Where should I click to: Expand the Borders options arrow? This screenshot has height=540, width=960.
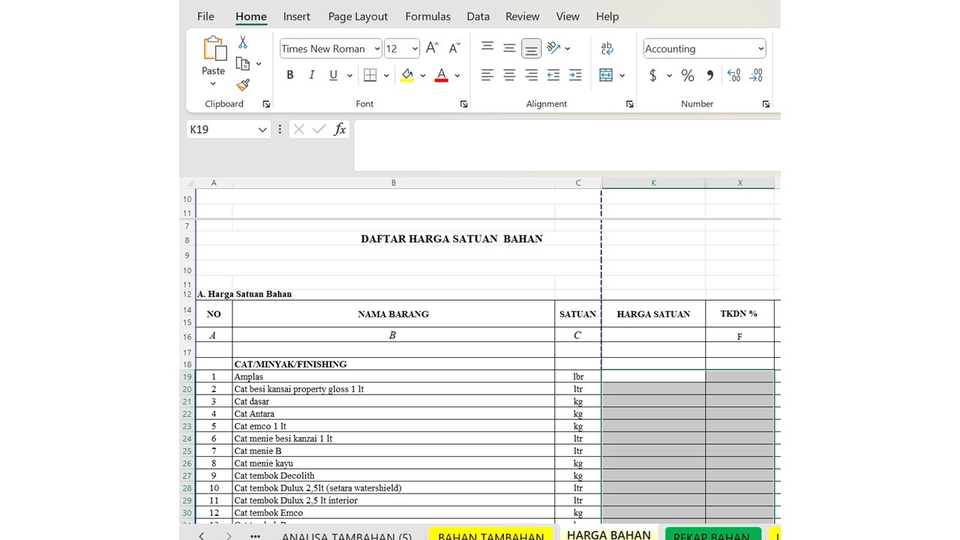click(x=386, y=76)
